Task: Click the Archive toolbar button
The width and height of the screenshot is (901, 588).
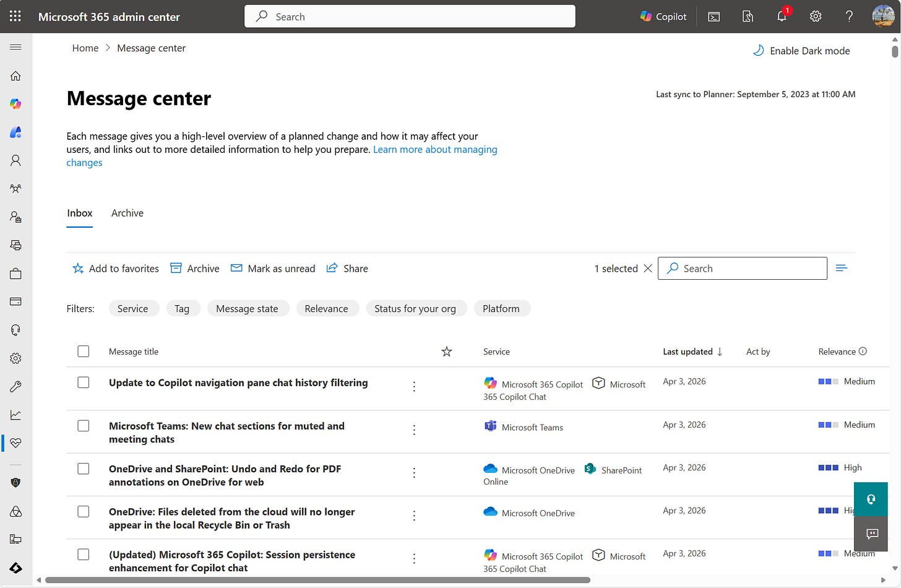Action: click(195, 268)
